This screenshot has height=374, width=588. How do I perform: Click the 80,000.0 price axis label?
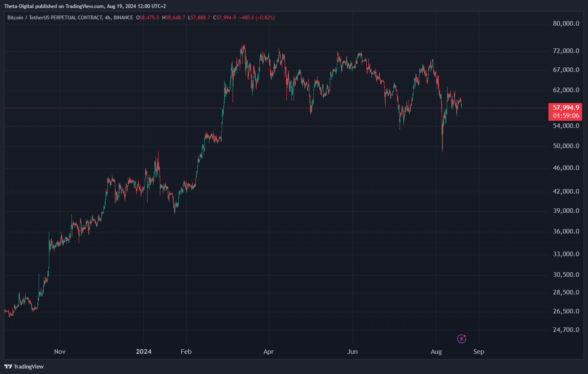click(567, 24)
